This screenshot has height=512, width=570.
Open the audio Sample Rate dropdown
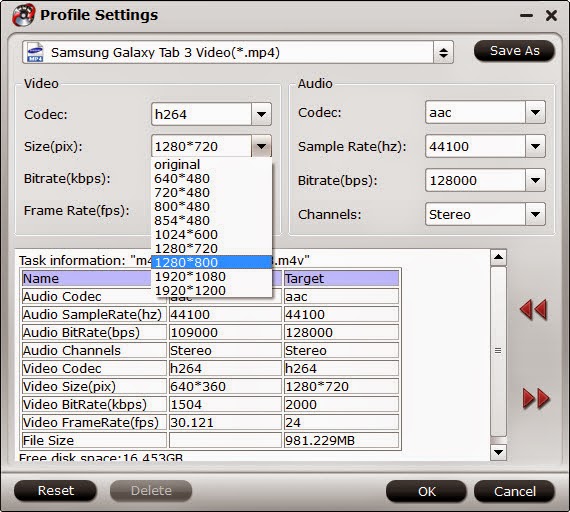click(x=535, y=146)
